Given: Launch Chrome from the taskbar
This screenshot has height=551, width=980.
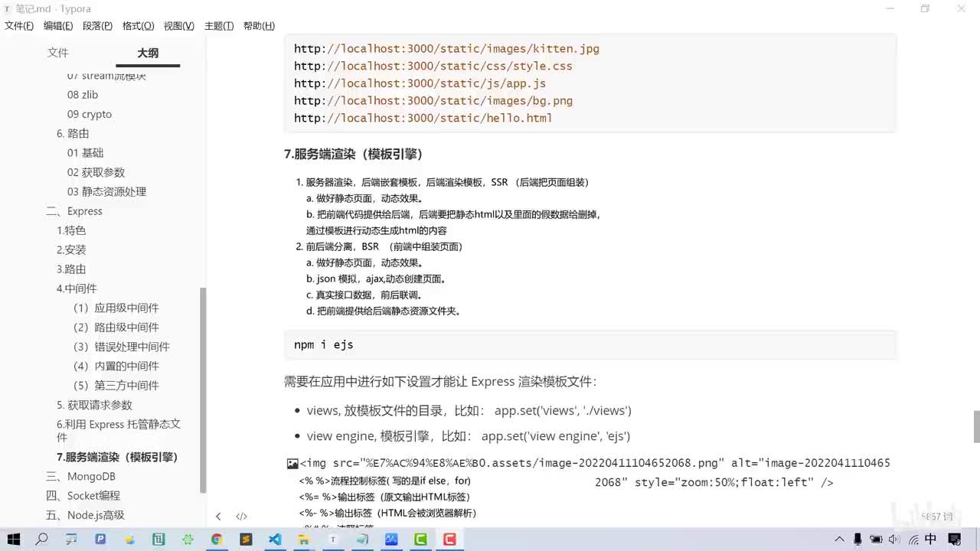Looking at the screenshot, I should tap(217, 540).
